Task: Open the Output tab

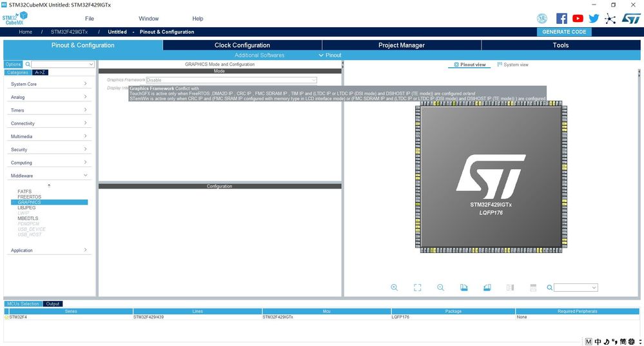Action: pos(53,303)
